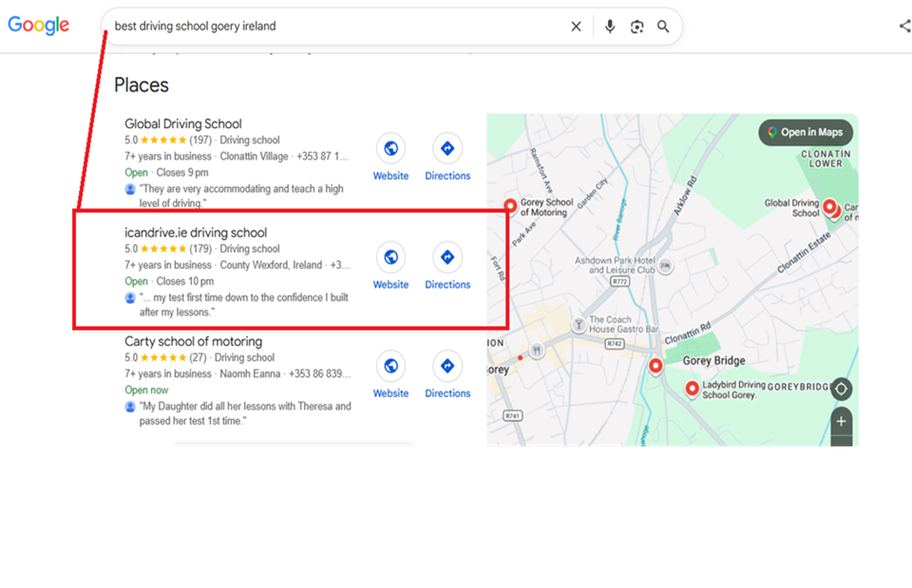Open Google Lens image search icon
The image size is (912, 588).
click(636, 27)
